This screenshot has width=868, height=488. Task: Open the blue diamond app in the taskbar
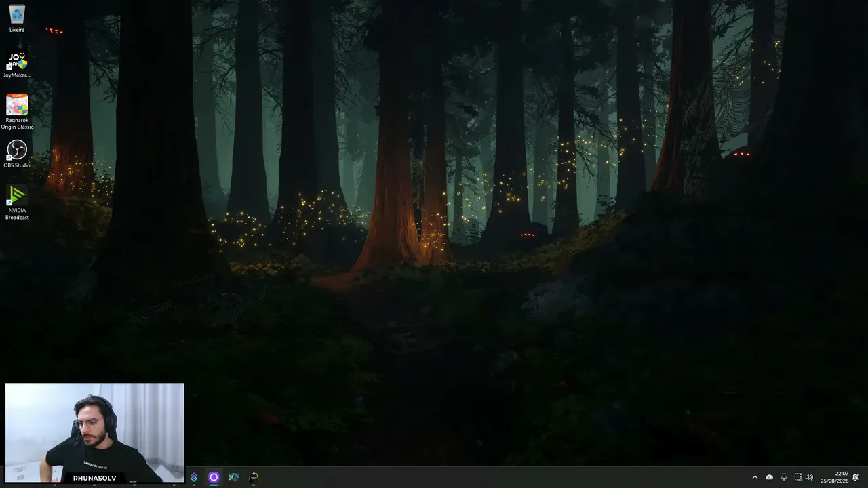click(194, 477)
